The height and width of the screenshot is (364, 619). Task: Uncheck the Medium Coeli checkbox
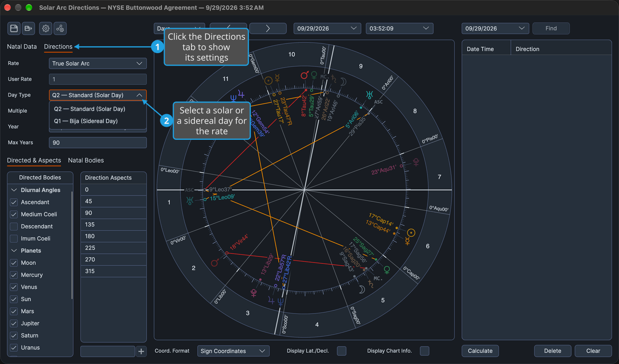pos(14,214)
